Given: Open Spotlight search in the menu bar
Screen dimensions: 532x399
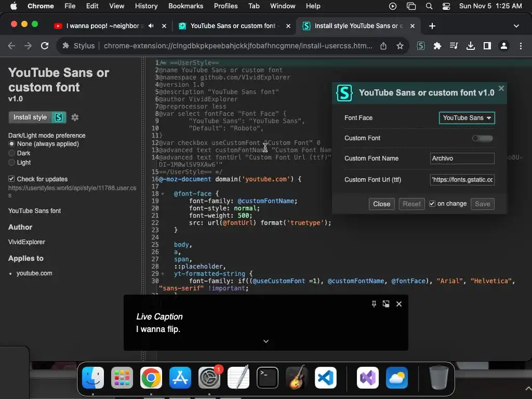Looking at the screenshot, I should [429, 6].
